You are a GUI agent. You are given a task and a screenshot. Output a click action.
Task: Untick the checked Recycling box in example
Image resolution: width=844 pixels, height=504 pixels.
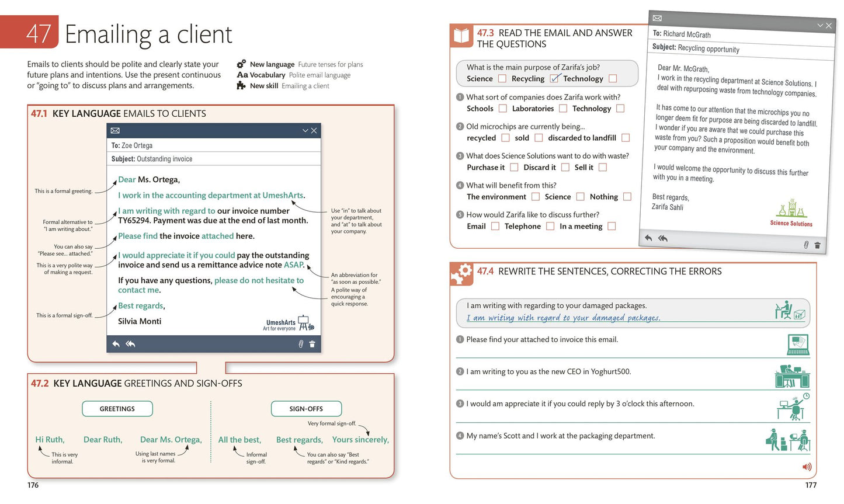554,78
